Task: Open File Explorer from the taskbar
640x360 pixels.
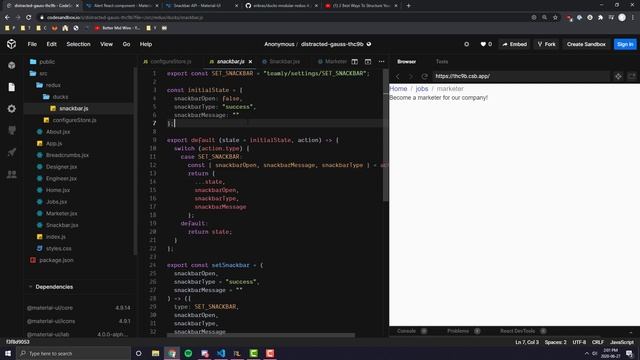Action: (x=156, y=353)
